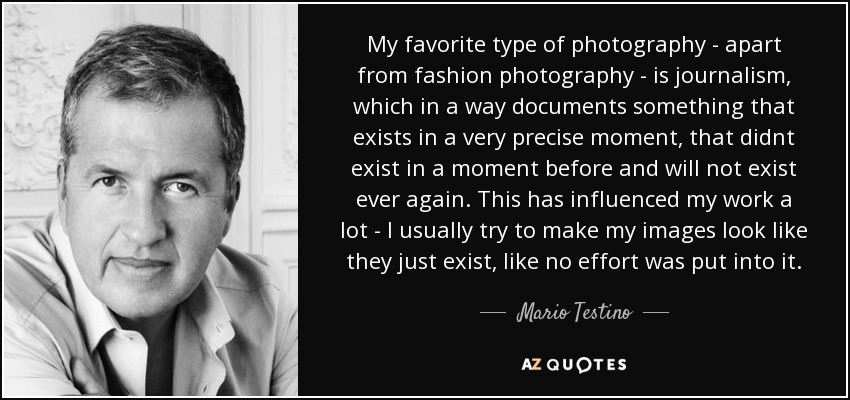Screen dimensions: 850x400
Task: Select the Mario Testino author name
Action: [x=574, y=313]
